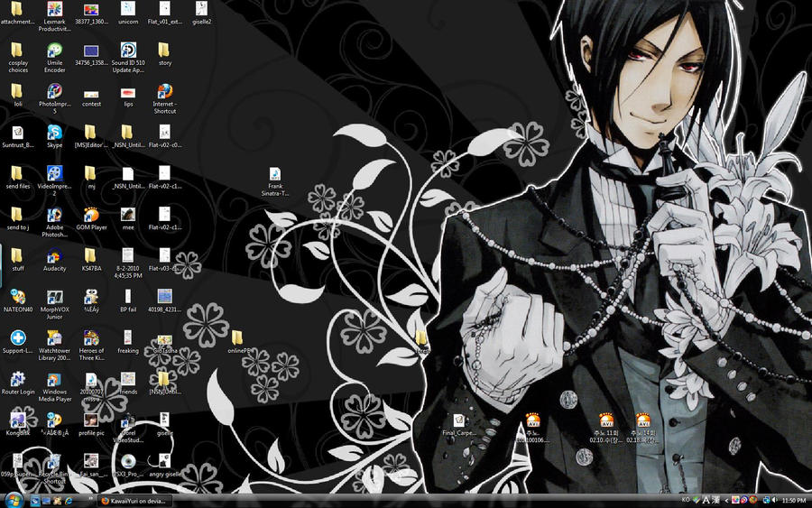
Task: Open the Router Login shortcut
Action: [18, 383]
